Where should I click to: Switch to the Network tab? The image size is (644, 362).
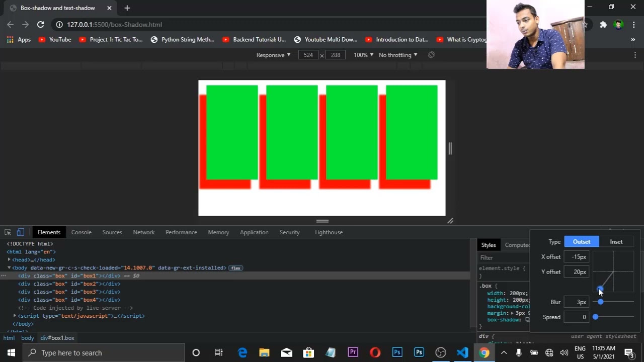point(144,232)
